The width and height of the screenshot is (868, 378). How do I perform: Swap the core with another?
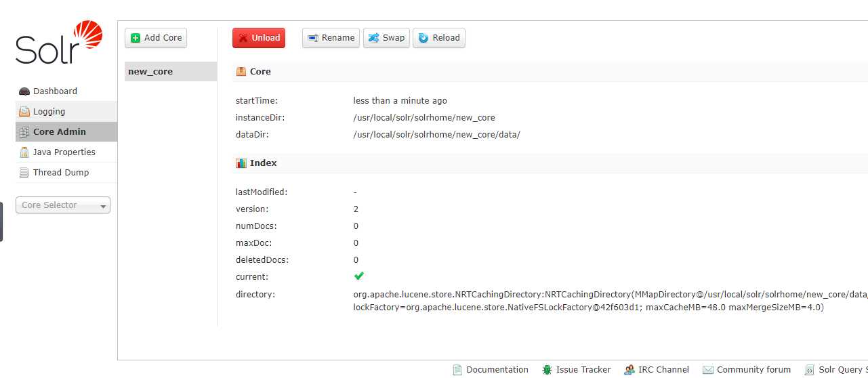point(386,38)
